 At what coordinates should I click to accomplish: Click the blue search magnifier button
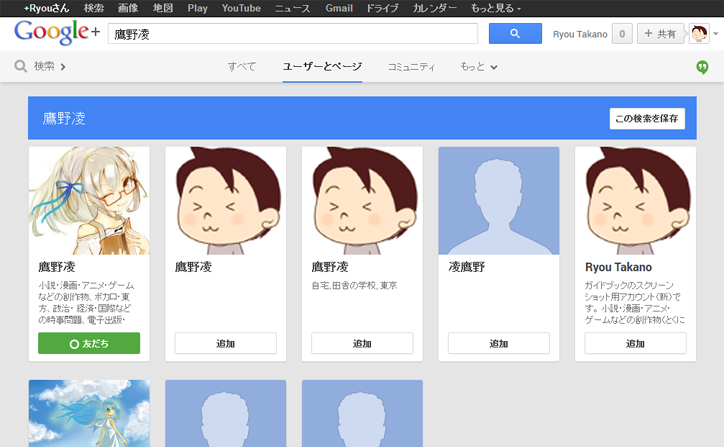tap(515, 34)
